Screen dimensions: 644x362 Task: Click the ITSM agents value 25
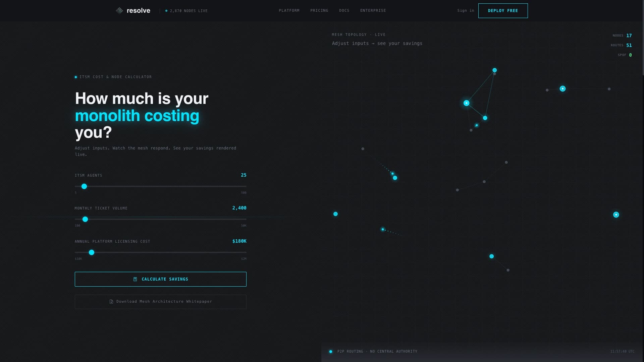244,175
